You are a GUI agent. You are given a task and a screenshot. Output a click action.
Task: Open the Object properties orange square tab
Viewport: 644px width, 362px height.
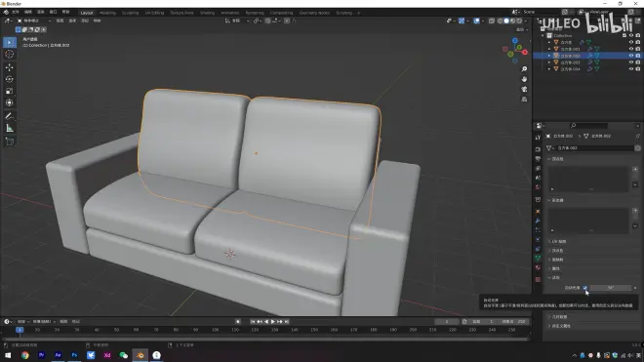(x=538, y=211)
